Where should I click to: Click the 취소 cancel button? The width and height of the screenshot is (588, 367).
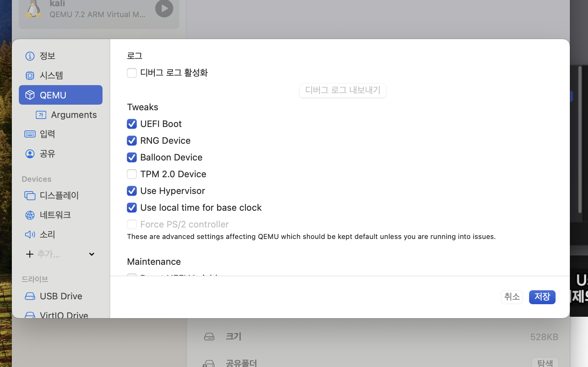[512, 297]
